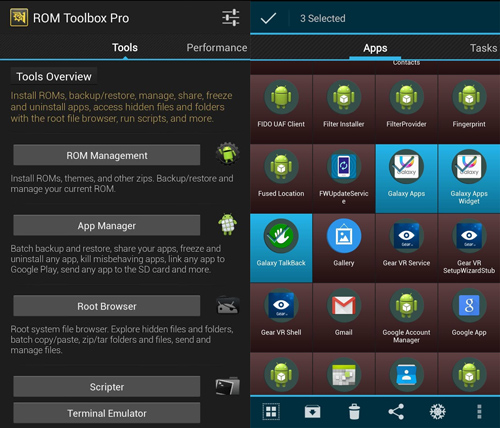Select the Gear VR Service app
Image resolution: width=500 pixels, height=428 pixels.
(x=406, y=248)
